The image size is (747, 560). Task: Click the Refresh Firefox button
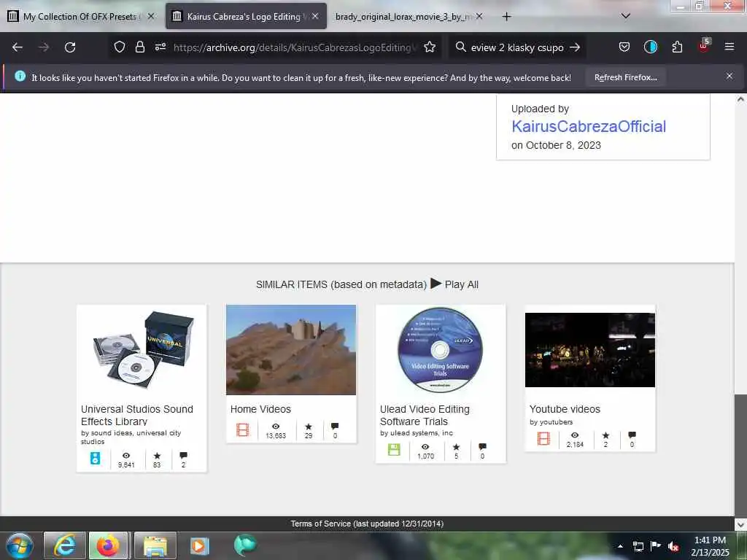point(625,77)
